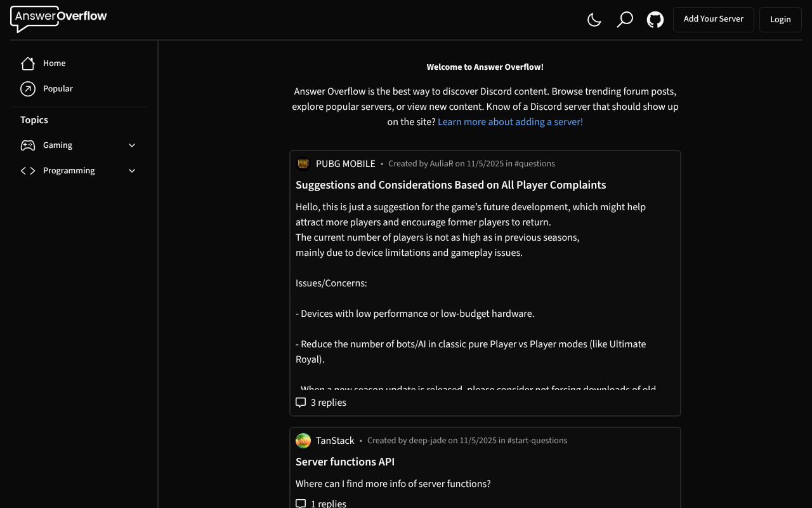Open search using the magnifier icon
Screen dimensions: 812x508
pyautogui.click(x=624, y=20)
